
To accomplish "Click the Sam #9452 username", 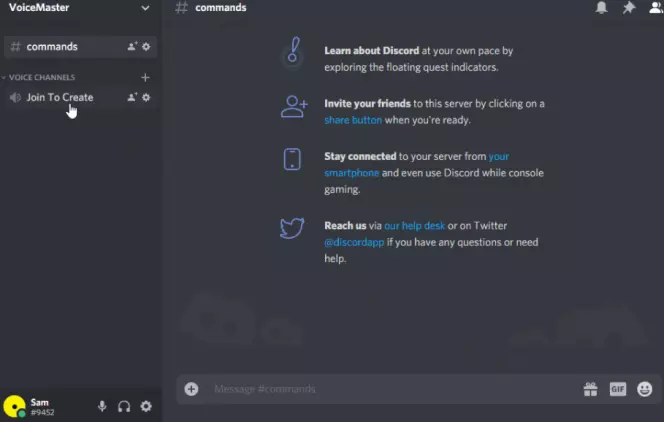I will [42, 407].
